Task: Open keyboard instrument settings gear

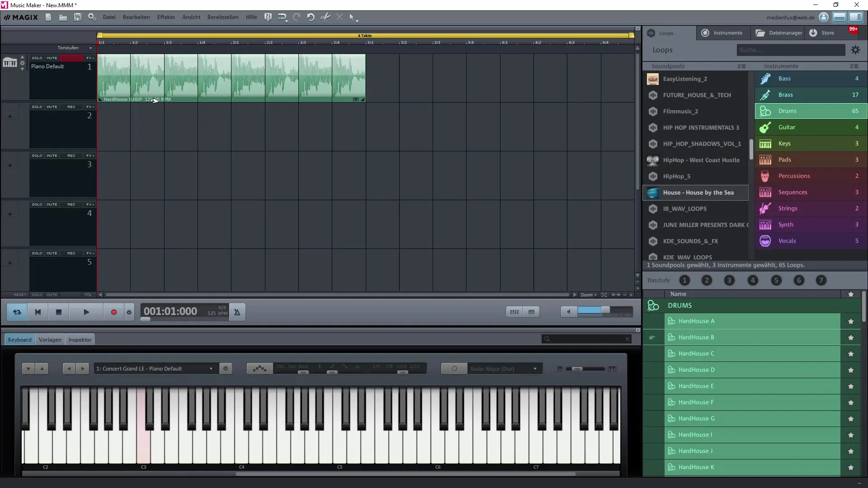Action: click(x=226, y=368)
